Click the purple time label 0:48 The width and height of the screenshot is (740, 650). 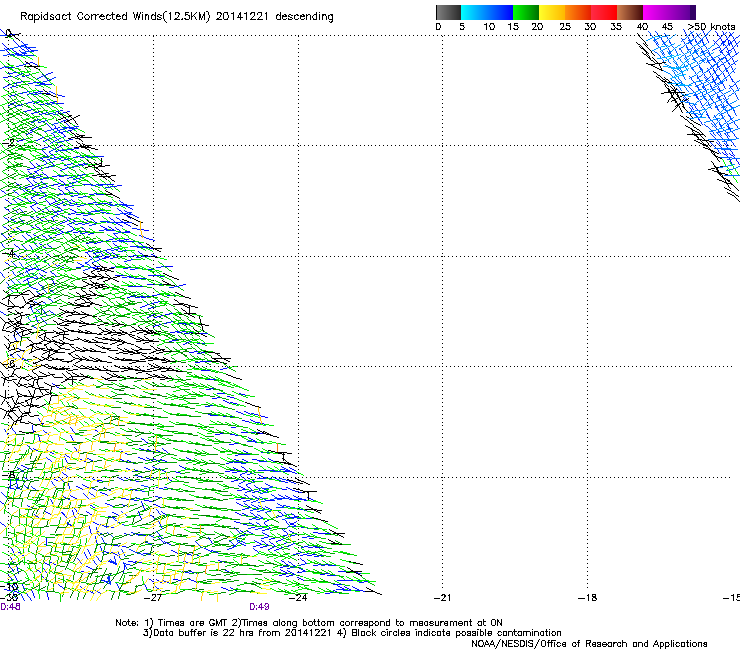point(10,607)
